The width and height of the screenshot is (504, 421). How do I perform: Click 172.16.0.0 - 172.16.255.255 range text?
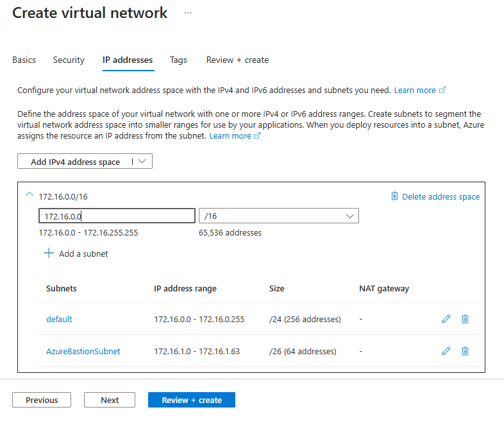(88, 232)
